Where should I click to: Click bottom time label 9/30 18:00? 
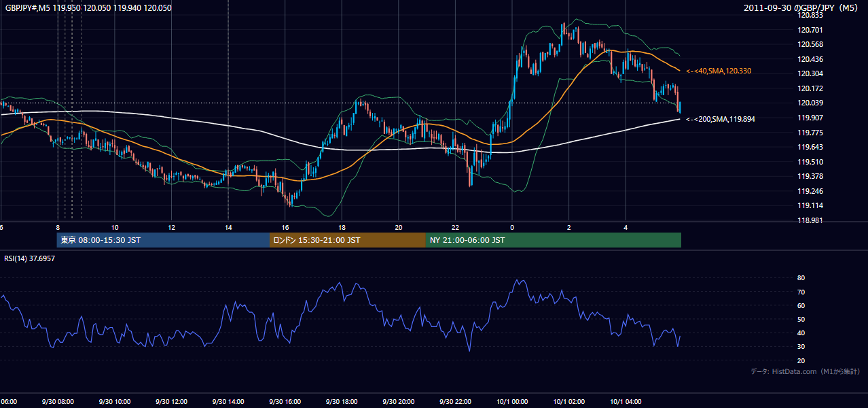tap(342, 402)
